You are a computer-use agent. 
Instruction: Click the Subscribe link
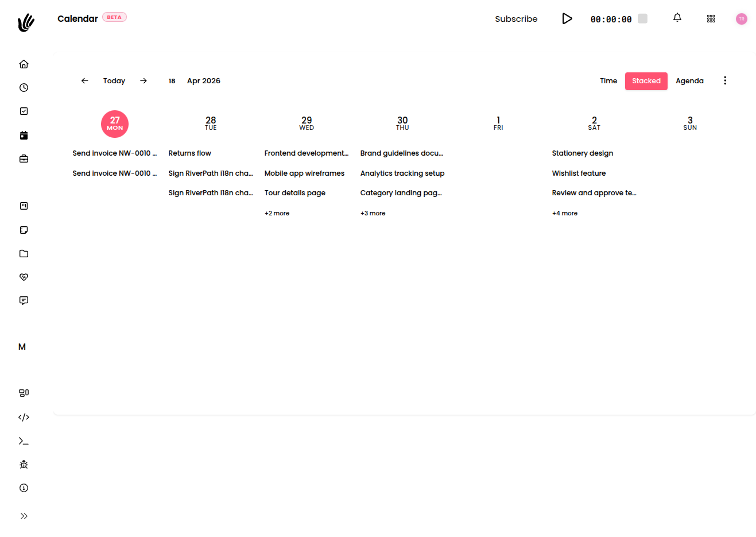pos(516,19)
